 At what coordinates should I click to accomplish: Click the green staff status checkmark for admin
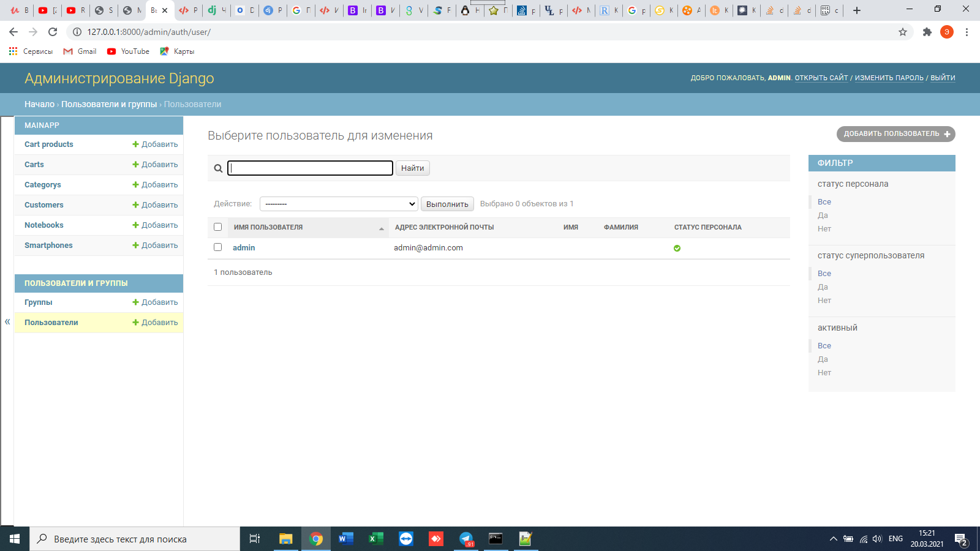point(677,248)
